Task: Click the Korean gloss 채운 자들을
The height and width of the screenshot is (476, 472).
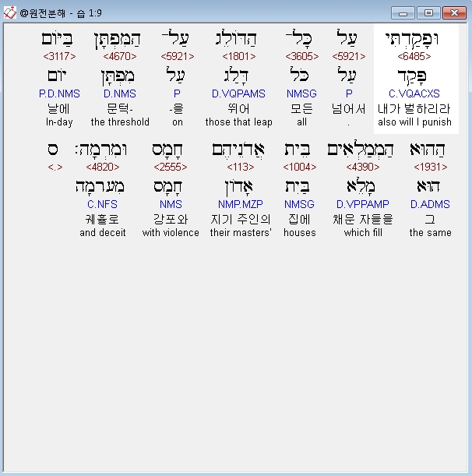Action: pyautogui.click(x=363, y=219)
